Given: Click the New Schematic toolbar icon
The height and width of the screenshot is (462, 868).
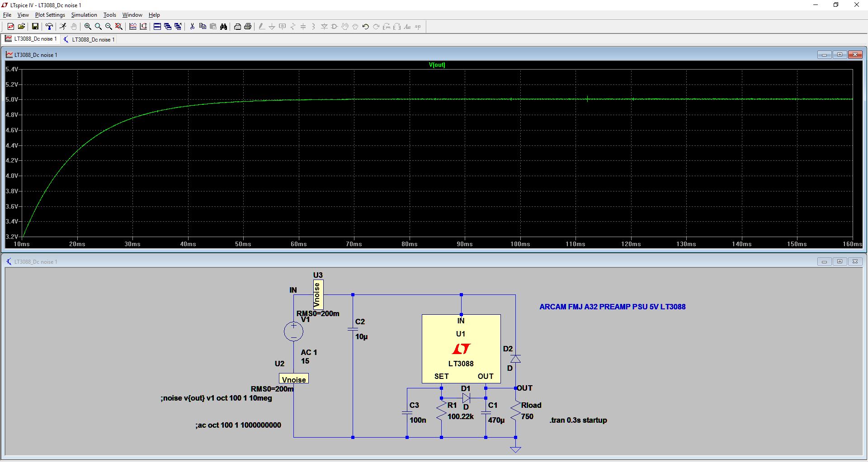Looking at the screenshot, I should pos(11,27).
